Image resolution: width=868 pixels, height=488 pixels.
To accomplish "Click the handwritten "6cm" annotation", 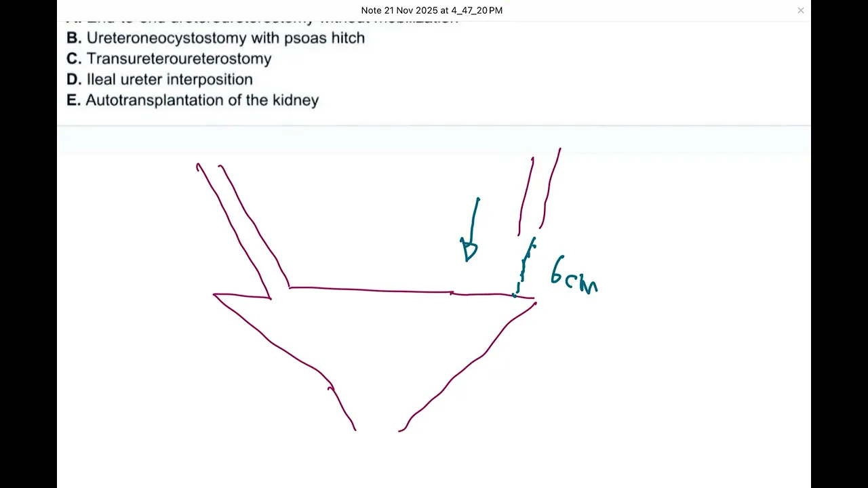I will pos(573,276).
